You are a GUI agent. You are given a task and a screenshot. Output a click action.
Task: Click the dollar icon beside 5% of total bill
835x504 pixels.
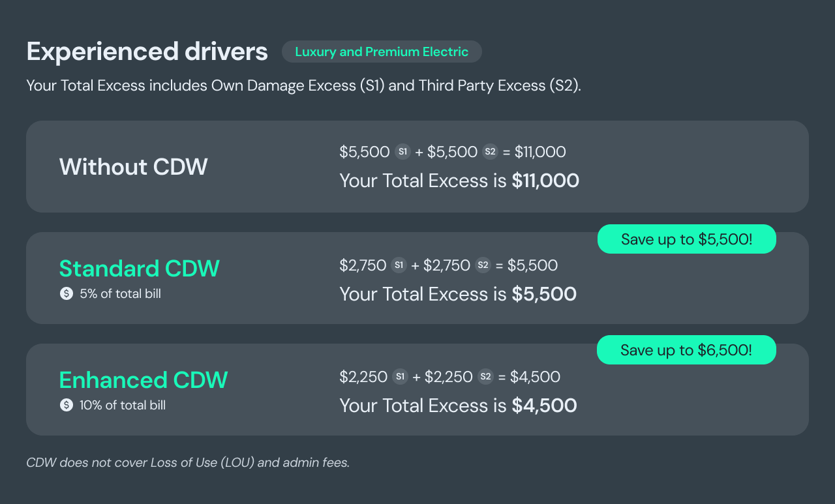[x=66, y=294]
